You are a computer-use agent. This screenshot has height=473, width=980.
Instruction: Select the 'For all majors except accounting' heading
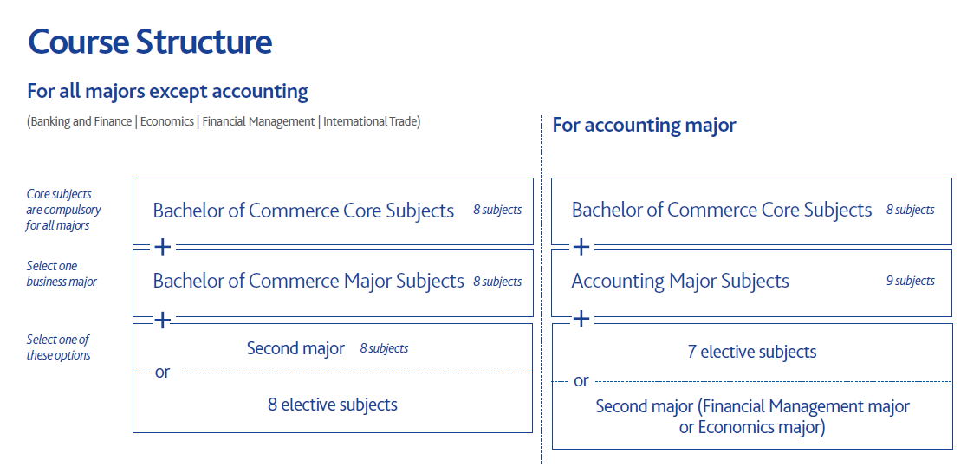click(x=167, y=91)
